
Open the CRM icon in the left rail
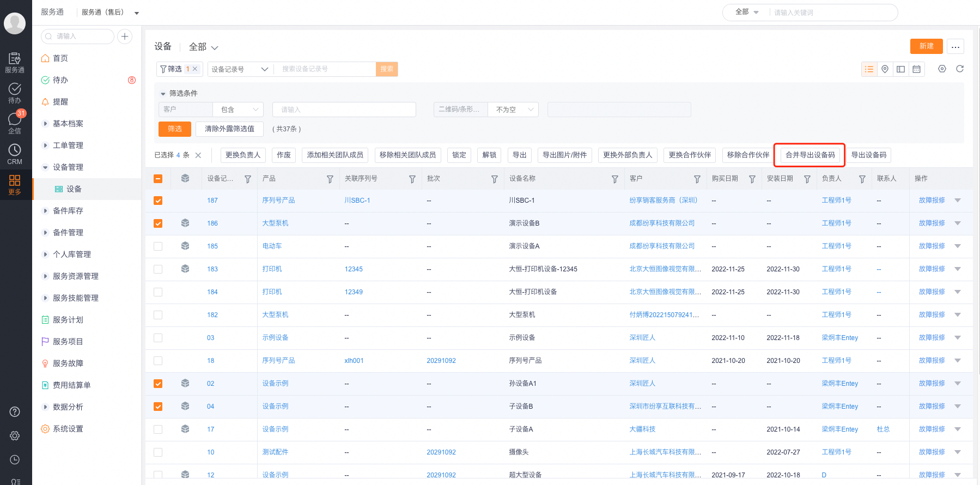[15, 154]
